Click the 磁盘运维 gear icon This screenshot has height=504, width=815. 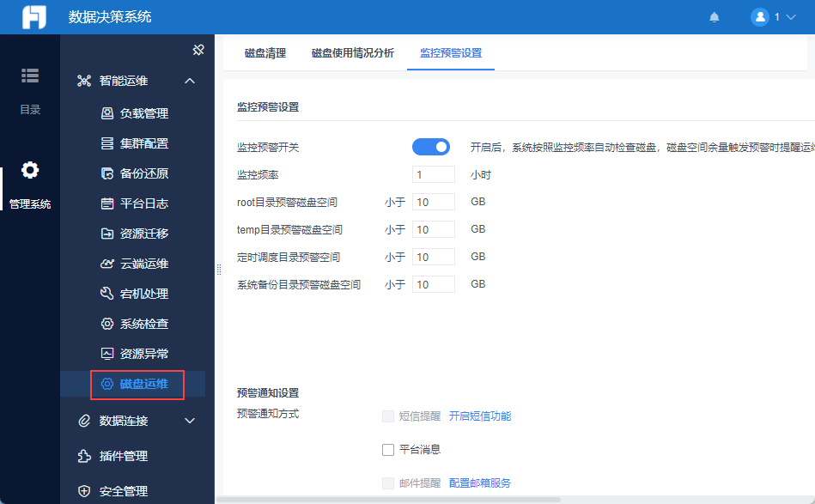(107, 384)
